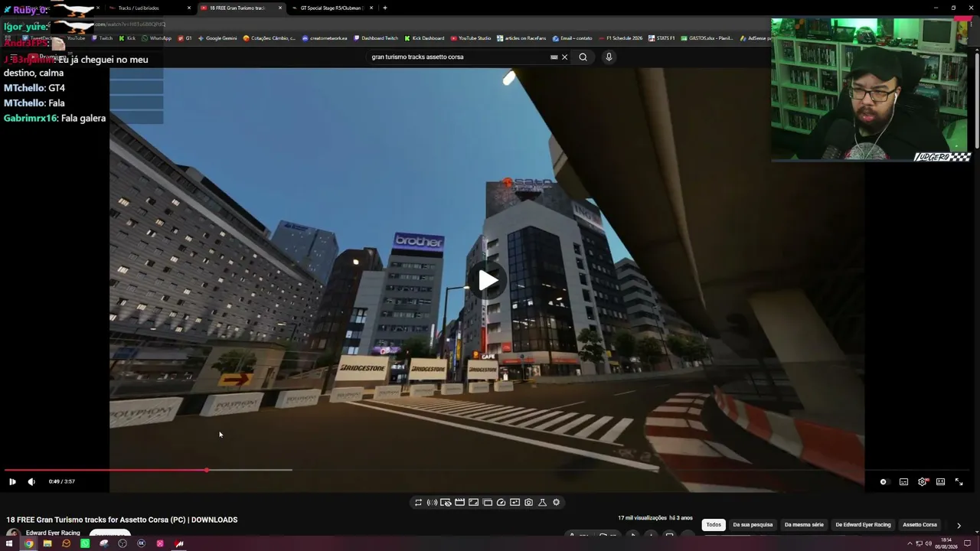Select the 'De Edward Eyer Racing' chip

coord(863,525)
